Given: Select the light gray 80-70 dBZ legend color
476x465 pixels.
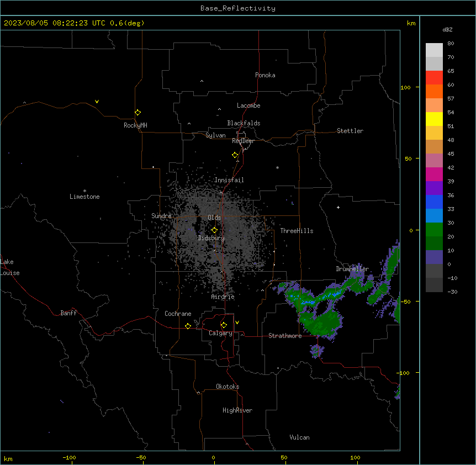Looking at the screenshot, I should point(434,50).
